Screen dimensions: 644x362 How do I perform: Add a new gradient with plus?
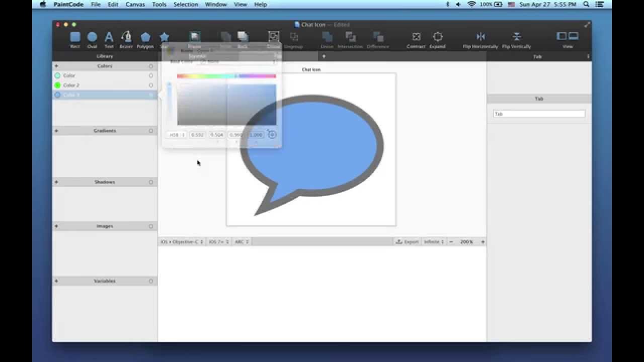[56, 130]
